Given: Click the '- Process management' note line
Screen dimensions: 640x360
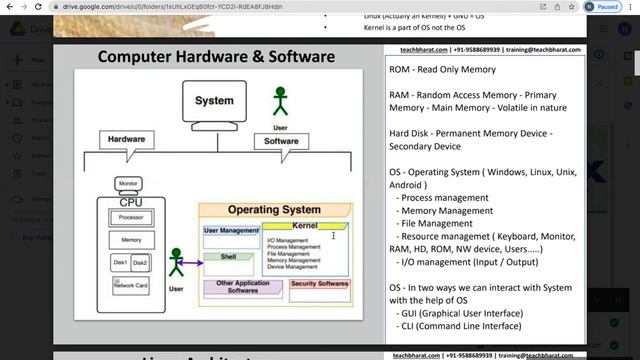Looking at the screenshot, I should tap(442, 198).
